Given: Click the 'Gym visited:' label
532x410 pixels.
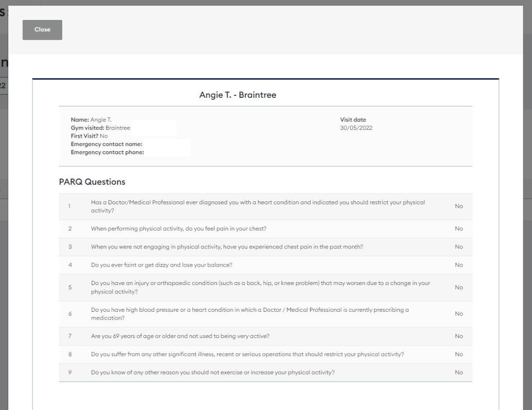Looking at the screenshot, I should click(88, 128).
